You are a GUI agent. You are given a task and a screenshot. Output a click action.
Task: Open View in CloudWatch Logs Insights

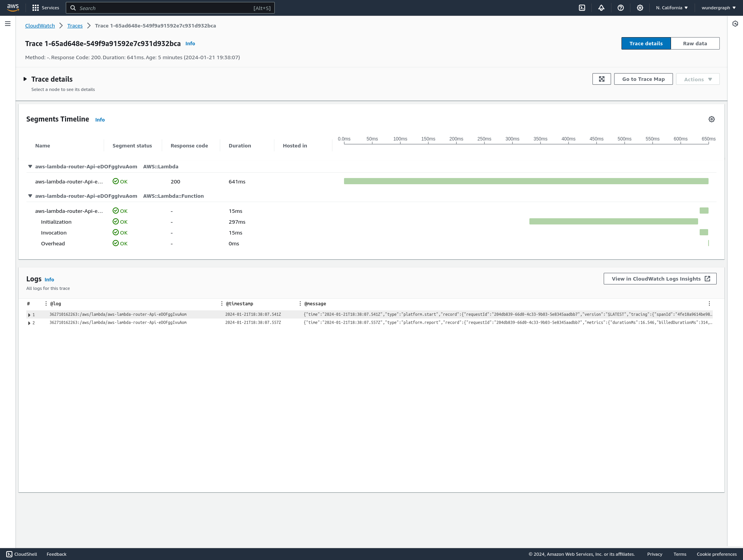click(x=659, y=278)
